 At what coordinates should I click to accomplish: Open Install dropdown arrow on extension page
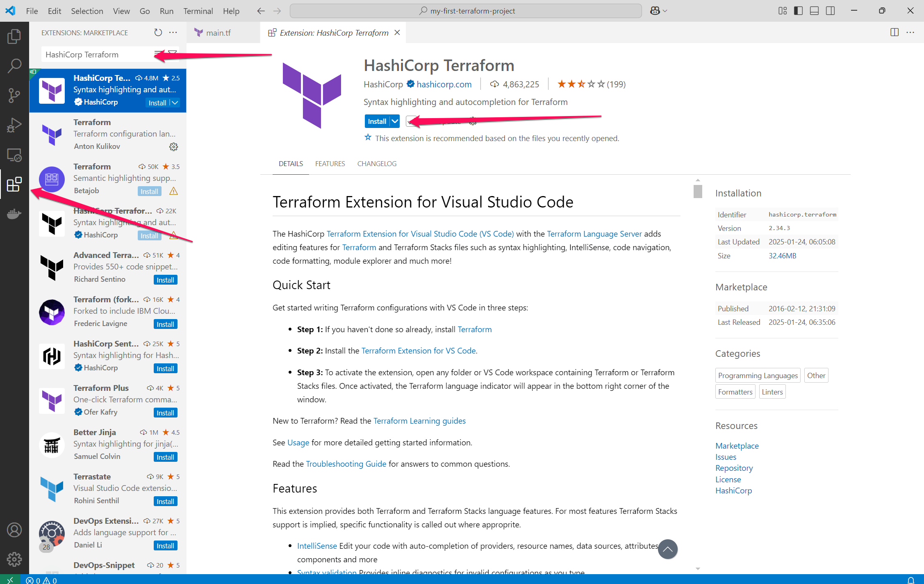click(x=394, y=121)
